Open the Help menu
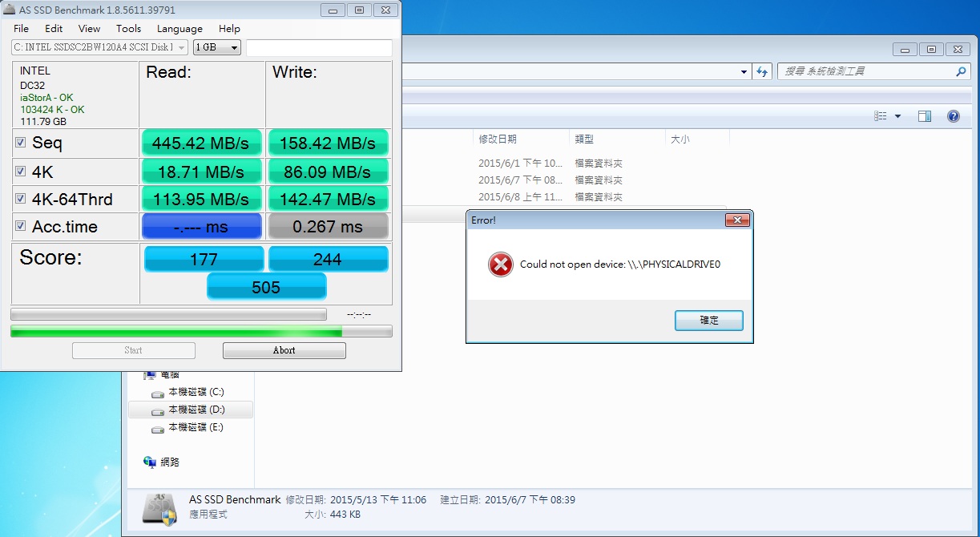Viewport: 980px width, 537px height. (229, 28)
